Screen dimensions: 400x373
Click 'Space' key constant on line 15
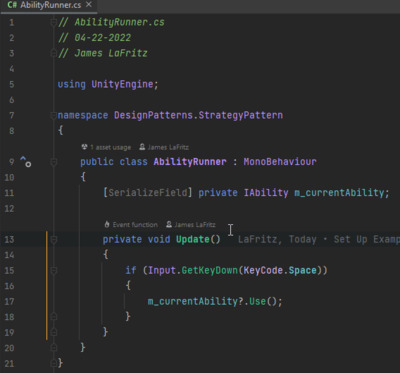[x=302, y=270]
